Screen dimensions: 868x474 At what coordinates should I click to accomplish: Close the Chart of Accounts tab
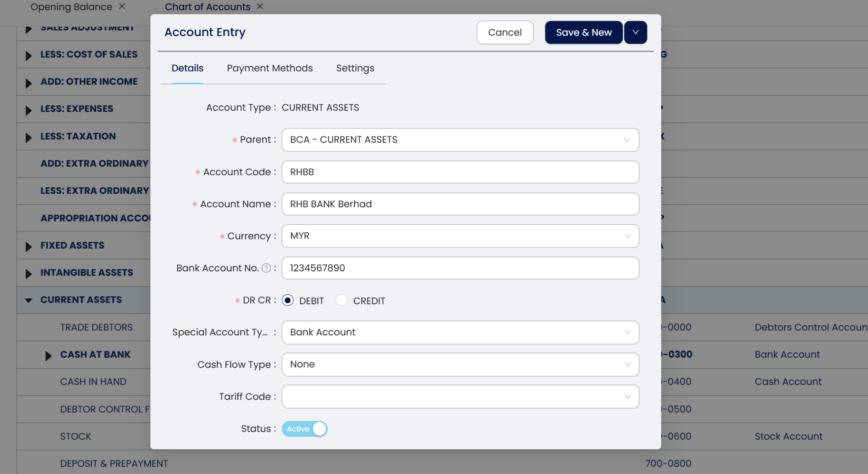[x=260, y=6]
